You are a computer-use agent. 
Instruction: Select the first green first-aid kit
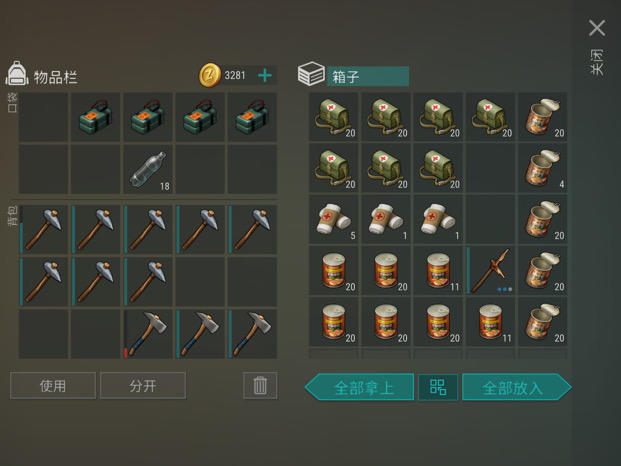[333, 117]
